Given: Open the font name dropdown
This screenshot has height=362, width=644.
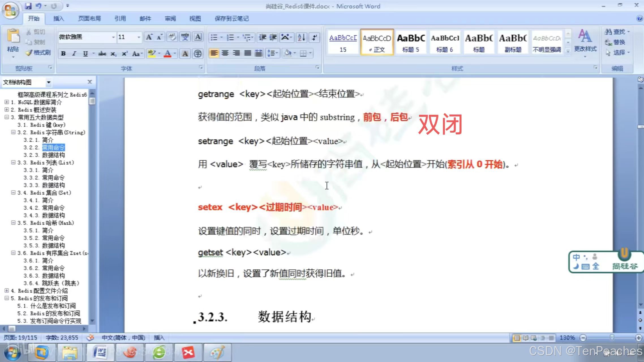Looking at the screenshot, I should (x=113, y=37).
